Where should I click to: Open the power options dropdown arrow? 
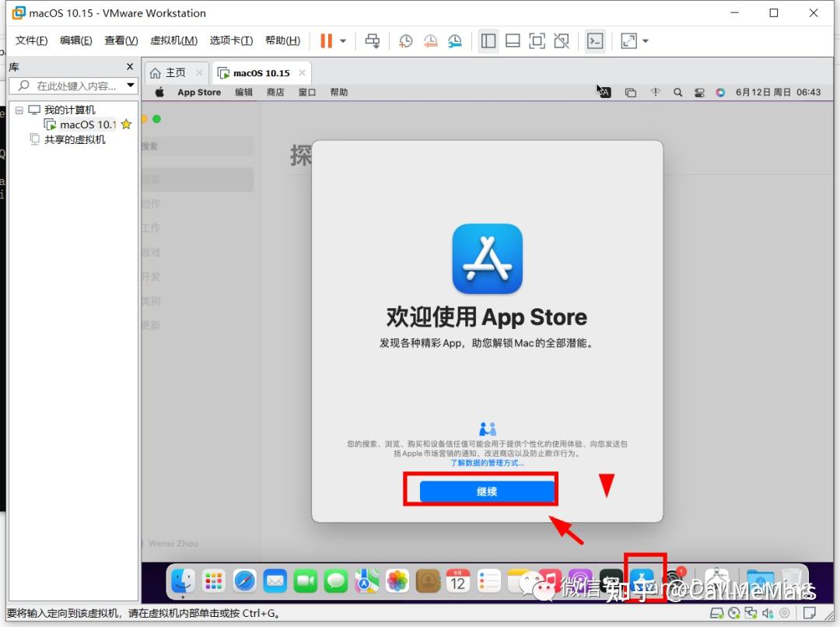343,40
